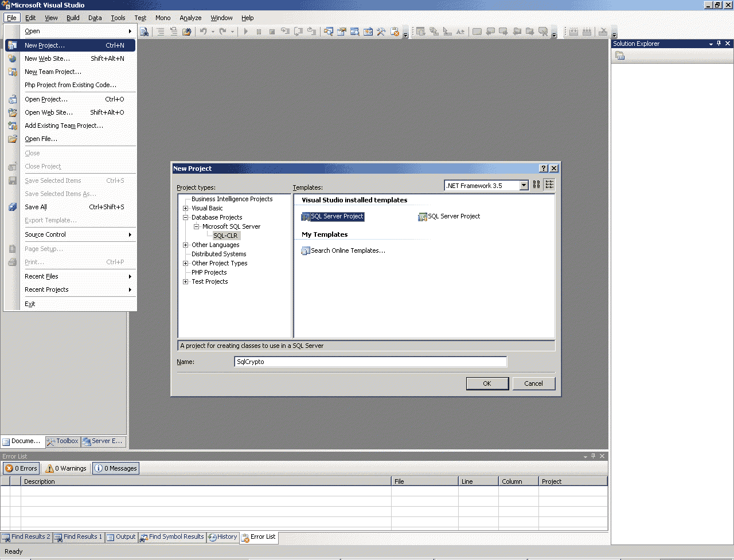
Task: Expand the Other Project Types node
Action: tap(186, 263)
